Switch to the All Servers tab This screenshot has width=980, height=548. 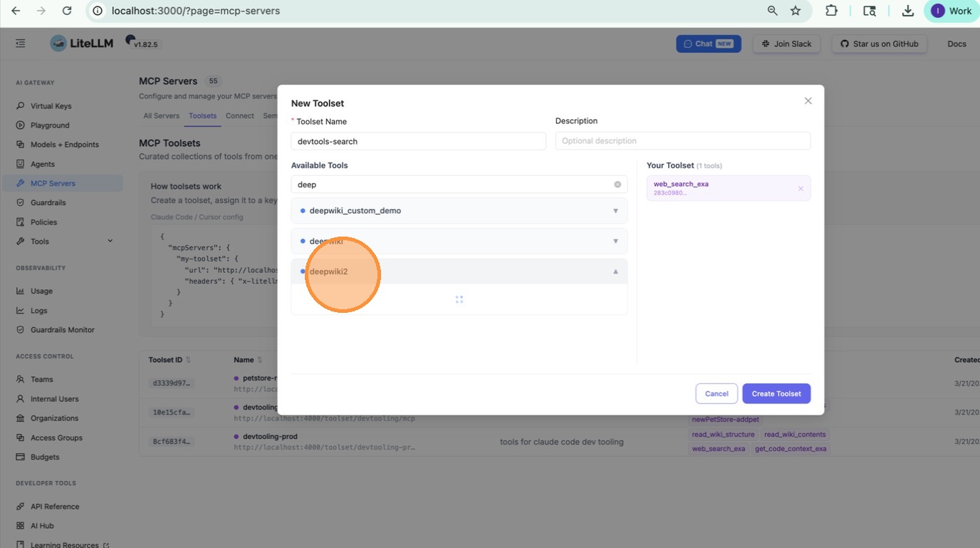(x=162, y=115)
